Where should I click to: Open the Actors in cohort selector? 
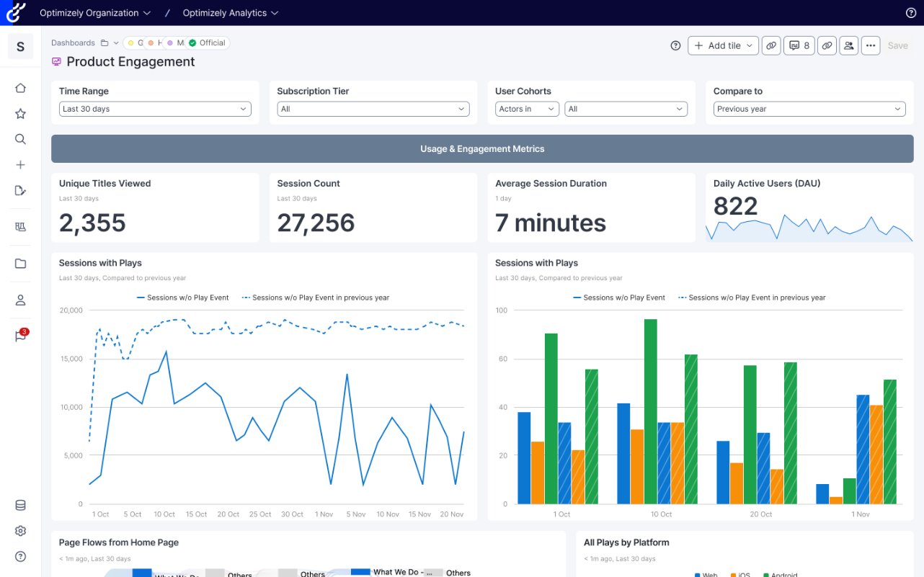pyautogui.click(x=527, y=109)
